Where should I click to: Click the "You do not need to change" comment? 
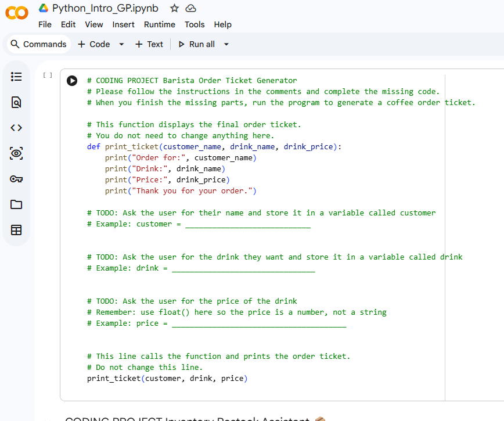click(x=181, y=136)
